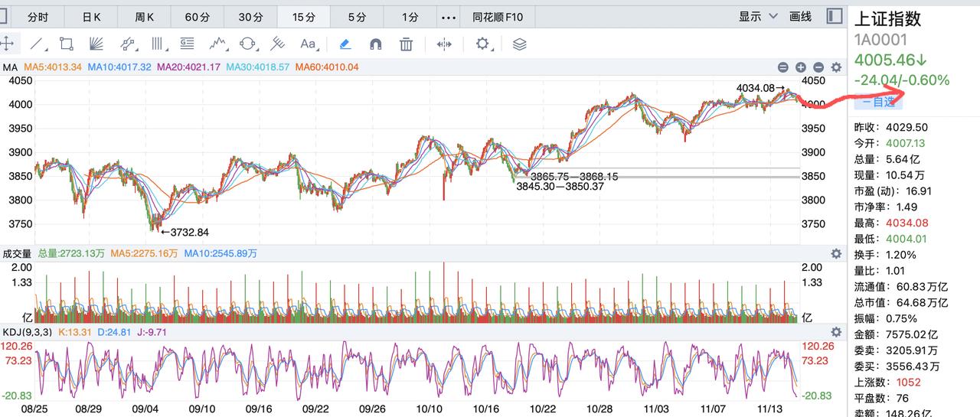Click the 3732.84 low marker on chart

click(x=185, y=232)
